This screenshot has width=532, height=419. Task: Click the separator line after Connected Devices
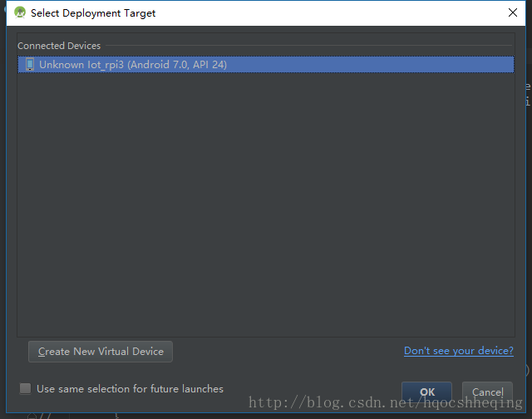(308, 45)
